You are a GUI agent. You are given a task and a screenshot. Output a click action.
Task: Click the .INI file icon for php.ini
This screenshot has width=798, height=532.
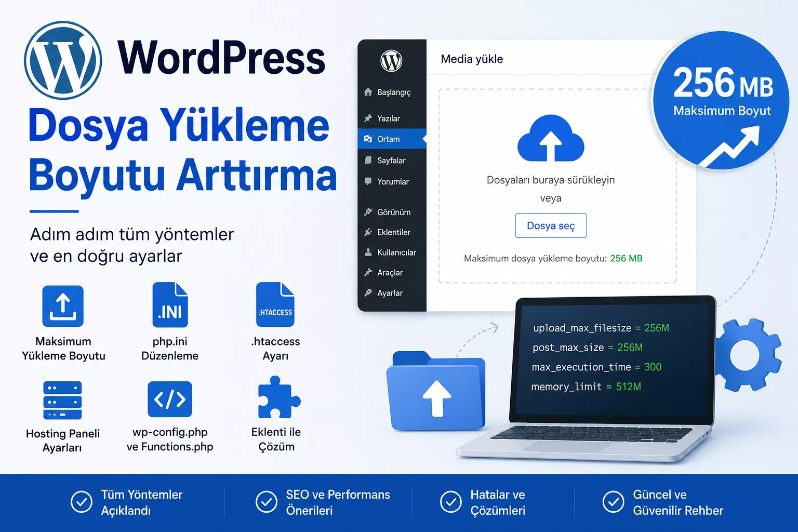[170, 305]
